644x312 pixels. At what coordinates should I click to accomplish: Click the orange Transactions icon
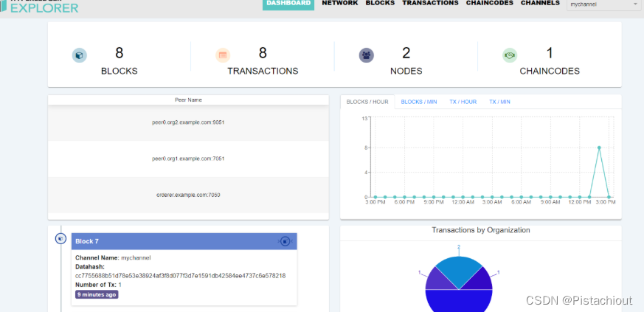coord(223,55)
